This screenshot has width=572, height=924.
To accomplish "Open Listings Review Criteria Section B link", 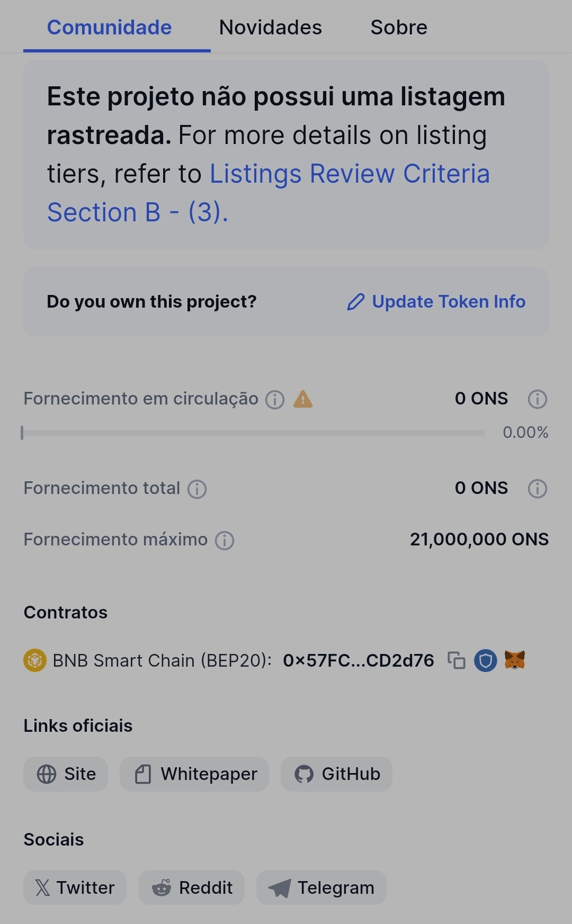I will (350, 174).
